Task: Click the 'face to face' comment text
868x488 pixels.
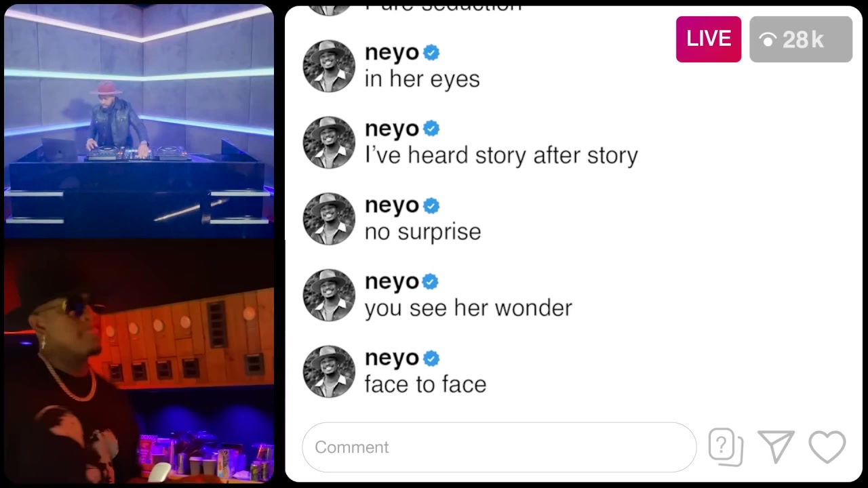Action: (425, 384)
